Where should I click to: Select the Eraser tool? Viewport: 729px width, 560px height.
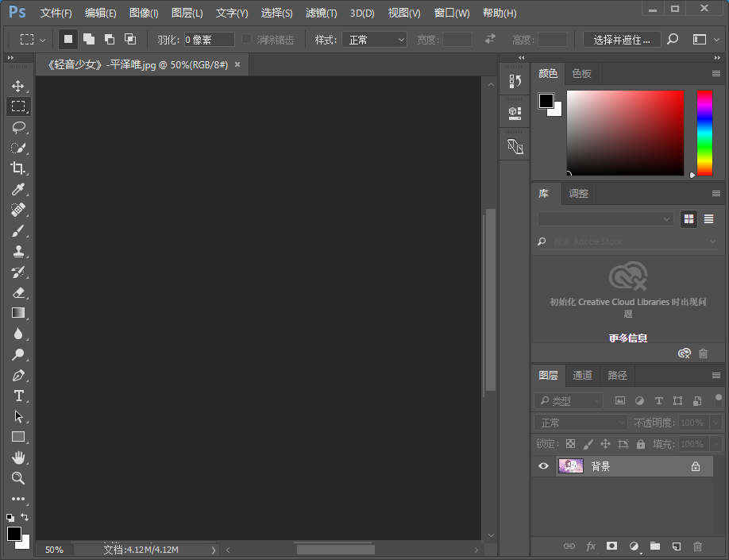pyautogui.click(x=18, y=292)
